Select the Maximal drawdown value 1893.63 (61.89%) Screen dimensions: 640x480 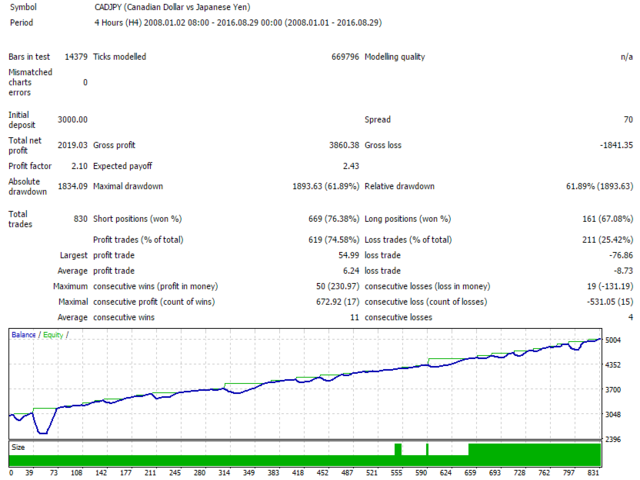[326, 186]
